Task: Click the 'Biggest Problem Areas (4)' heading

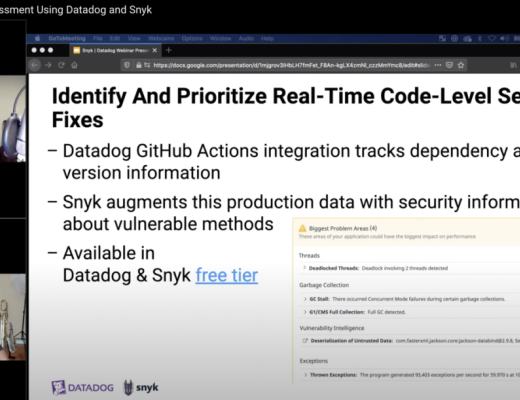Action: 343,228
